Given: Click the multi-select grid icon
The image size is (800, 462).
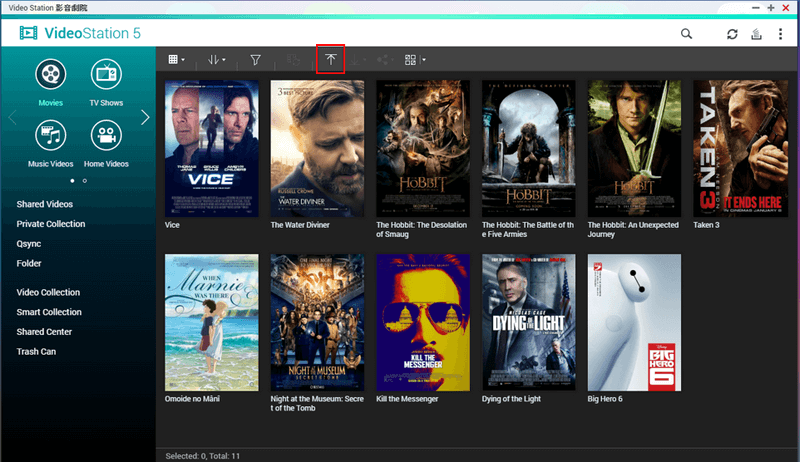Looking at the screenshot, I should click(x=410, y=60).
